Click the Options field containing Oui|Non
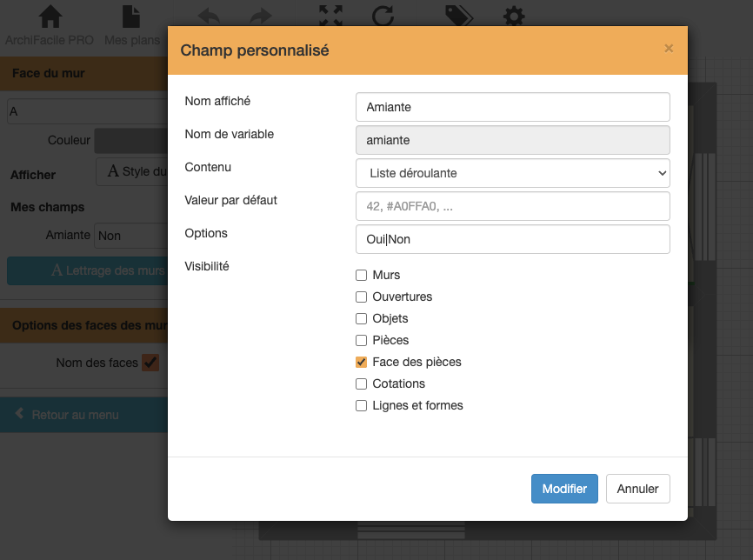753x560 pixels. point(513,239)
